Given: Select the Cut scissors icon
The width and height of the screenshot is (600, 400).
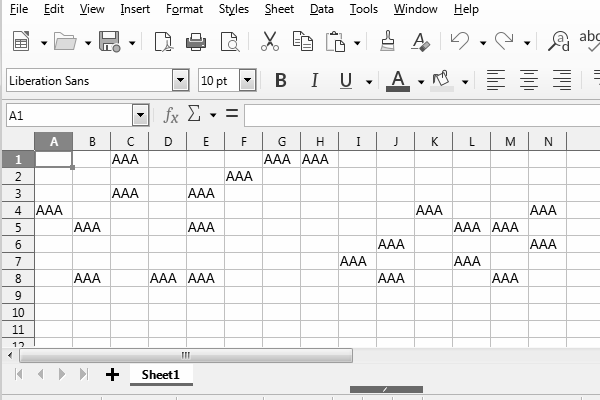Looking at the screenshot, I should [269, 42].
